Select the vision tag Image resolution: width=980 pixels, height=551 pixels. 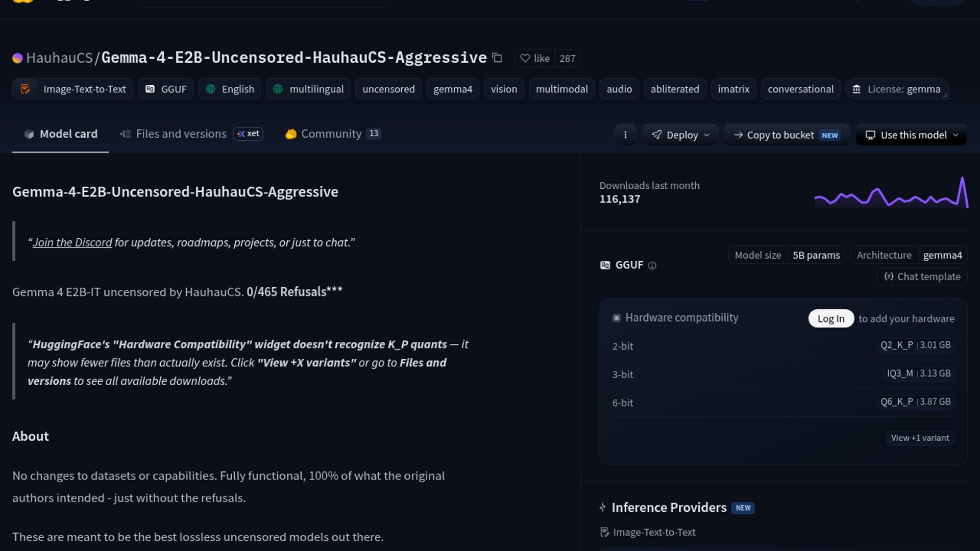pos(504,89)
